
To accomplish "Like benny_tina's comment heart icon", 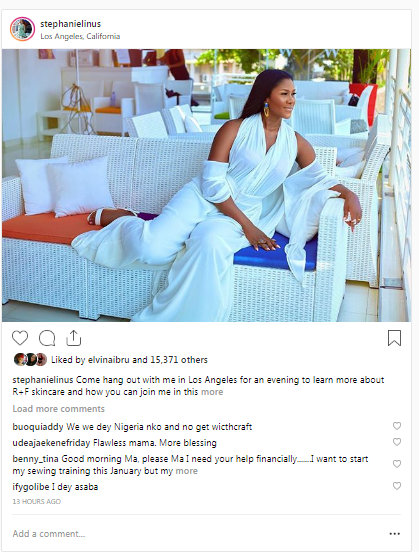I will (x=397, y=464).
